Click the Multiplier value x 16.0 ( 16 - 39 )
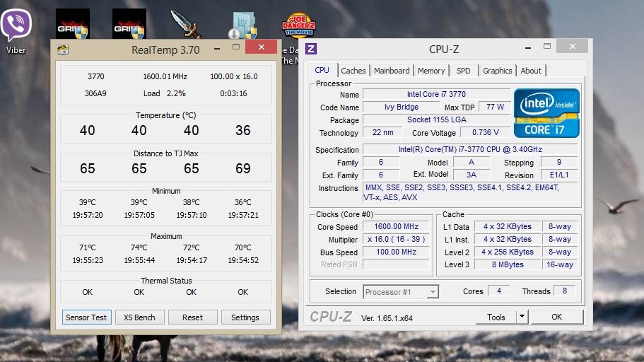Image resolution: width=644 pixels, height=362 pixels. (x=396, y=239)
